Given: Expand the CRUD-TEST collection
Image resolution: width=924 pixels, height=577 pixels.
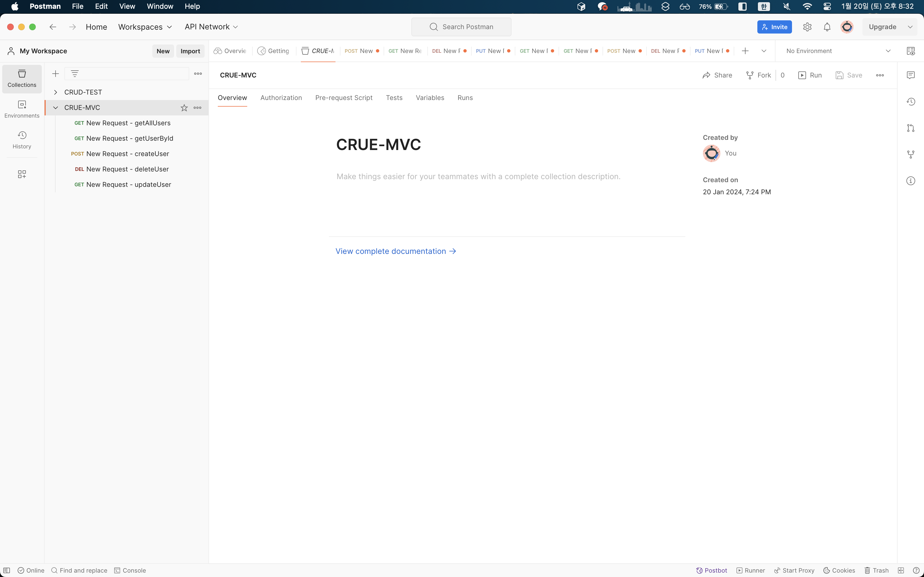Looking at the screenshot, I should point(56,92).
